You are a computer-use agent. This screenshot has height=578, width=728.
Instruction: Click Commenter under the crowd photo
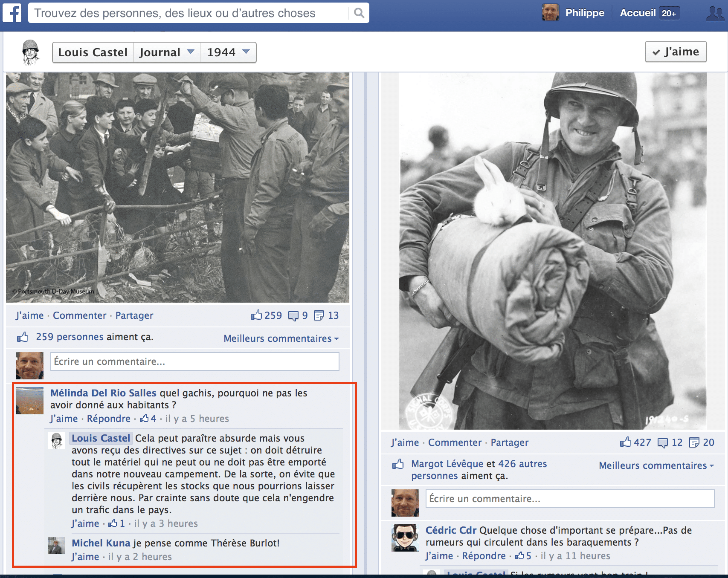click(x=79, y=315)
